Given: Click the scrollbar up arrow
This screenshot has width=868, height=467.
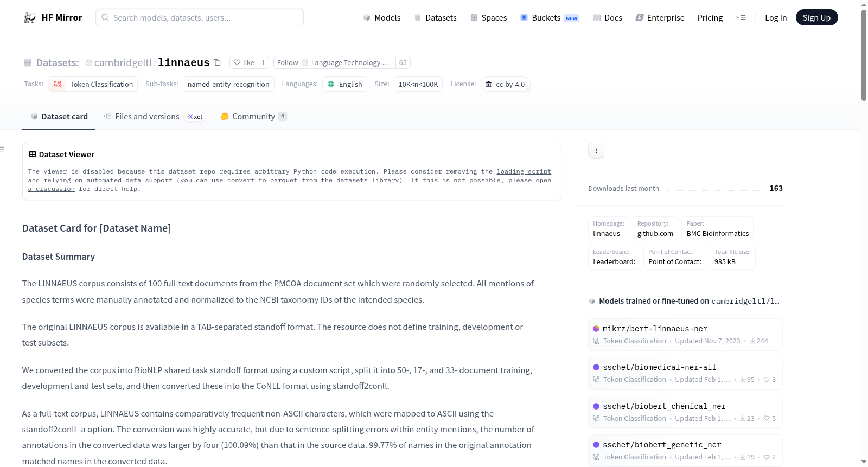Looking at the screenshot, I should [x=864, y=4].
